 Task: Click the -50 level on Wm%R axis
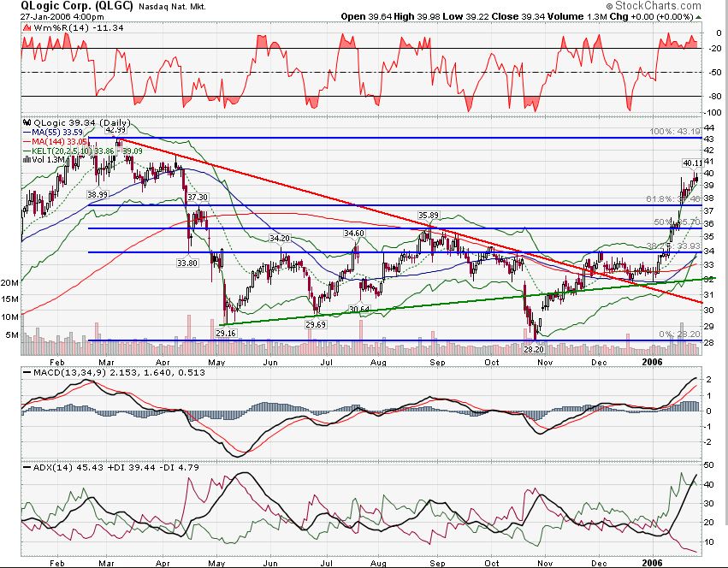(715, 73)
